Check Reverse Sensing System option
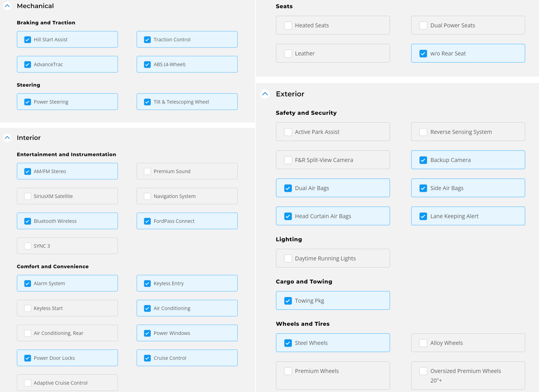This screenshot has height=392, width=539. 423,132
